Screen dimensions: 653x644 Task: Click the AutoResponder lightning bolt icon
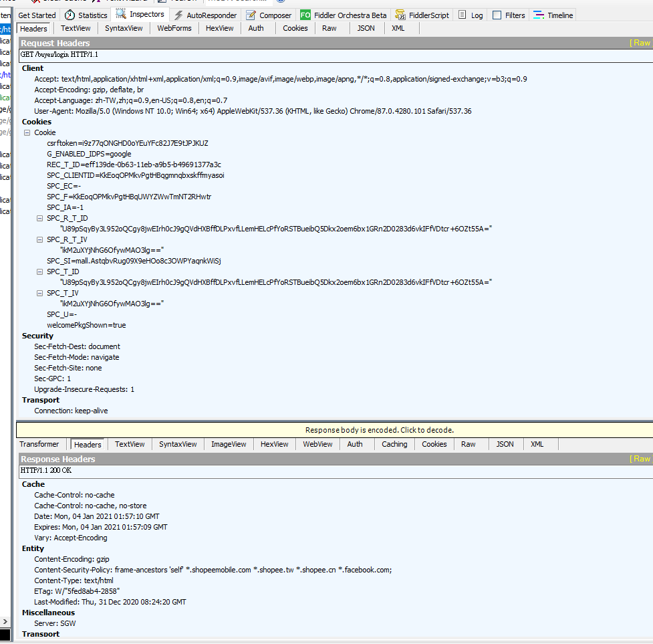pos(178,15)
